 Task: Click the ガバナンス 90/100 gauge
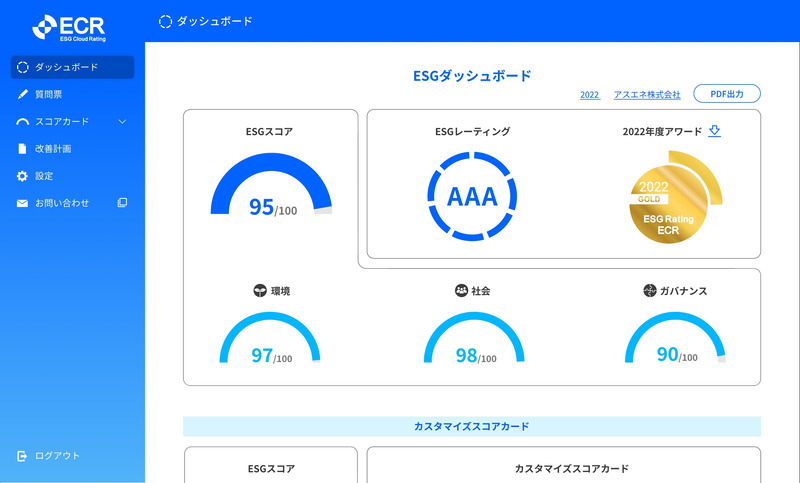[x=675, y=338]
